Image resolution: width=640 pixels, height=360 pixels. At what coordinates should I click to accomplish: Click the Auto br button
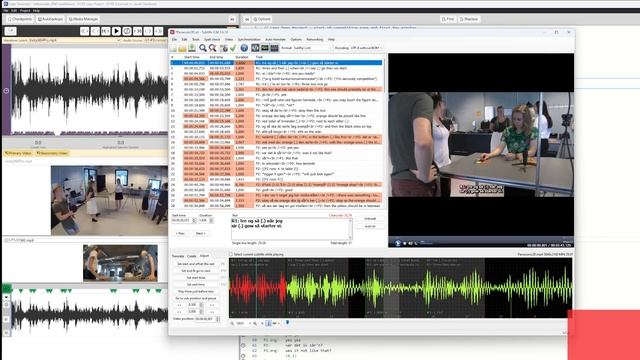coord(370,226)
